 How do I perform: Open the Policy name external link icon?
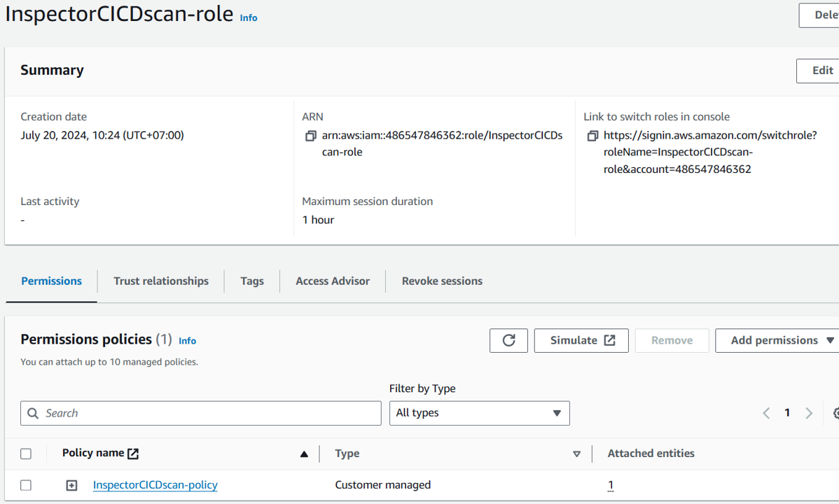click(x=133, y=454)
